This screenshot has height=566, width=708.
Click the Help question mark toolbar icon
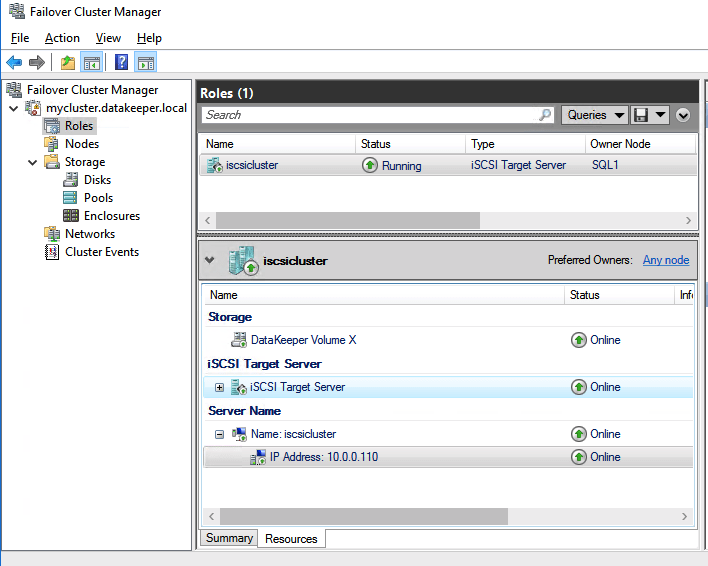tap(121, 63)
